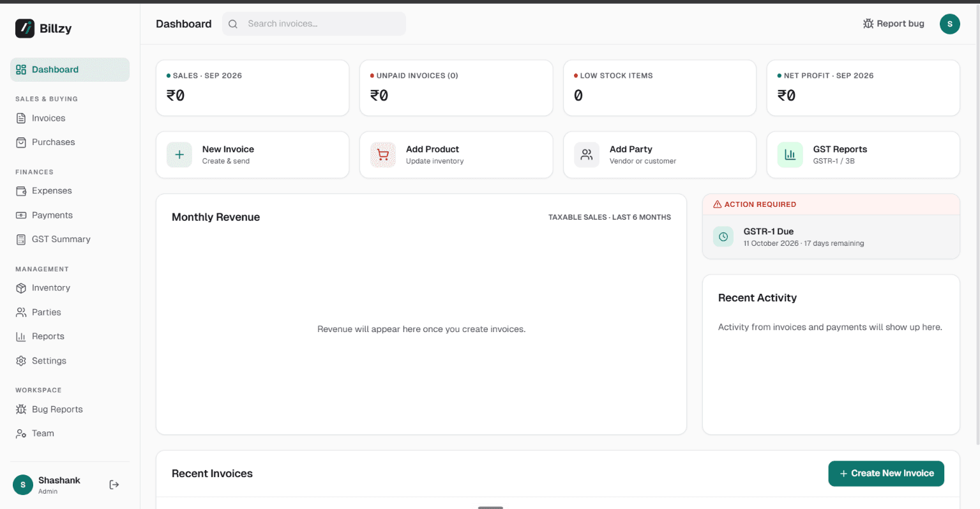The width and height of the screenshot is (980, 509).
Task: Click the Inventory box icon
Action: (21, 288)
